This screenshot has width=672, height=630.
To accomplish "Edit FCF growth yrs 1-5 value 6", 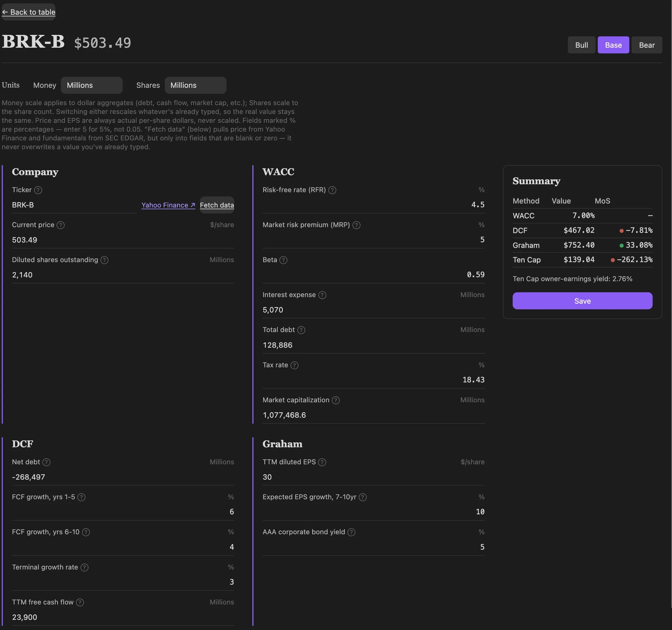I will point(123,512).
